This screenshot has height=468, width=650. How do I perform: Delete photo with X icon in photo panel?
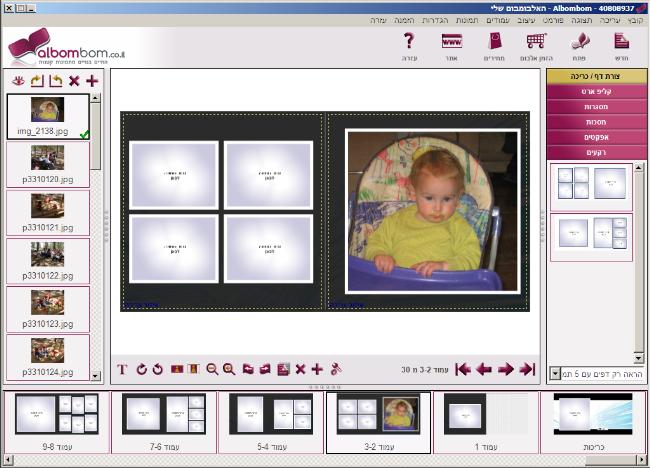(x=74, y=80)
